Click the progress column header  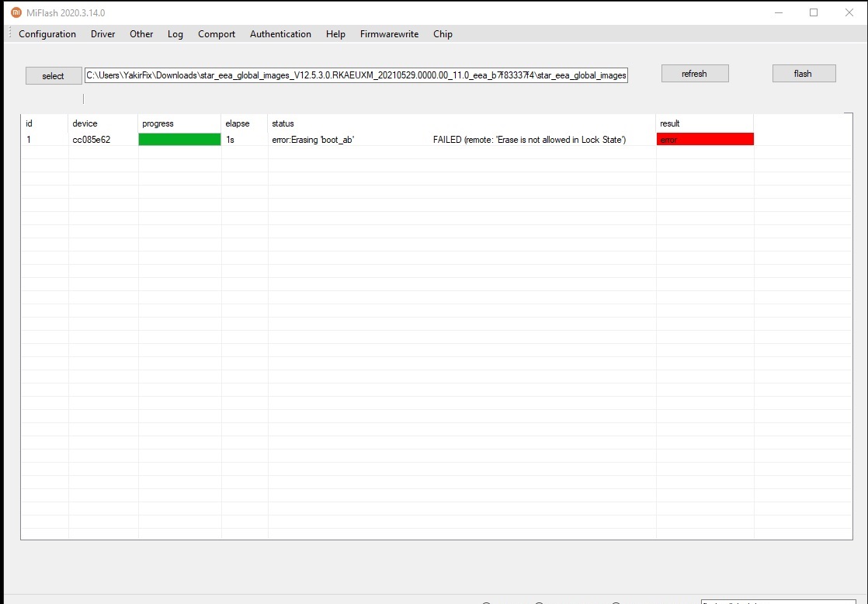click(x=179, y=123)
